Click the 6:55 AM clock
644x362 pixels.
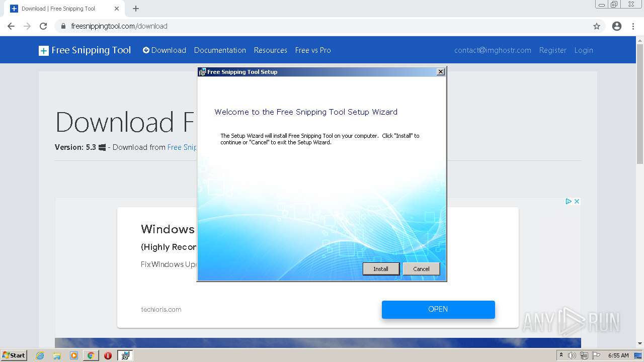[618, 355]
